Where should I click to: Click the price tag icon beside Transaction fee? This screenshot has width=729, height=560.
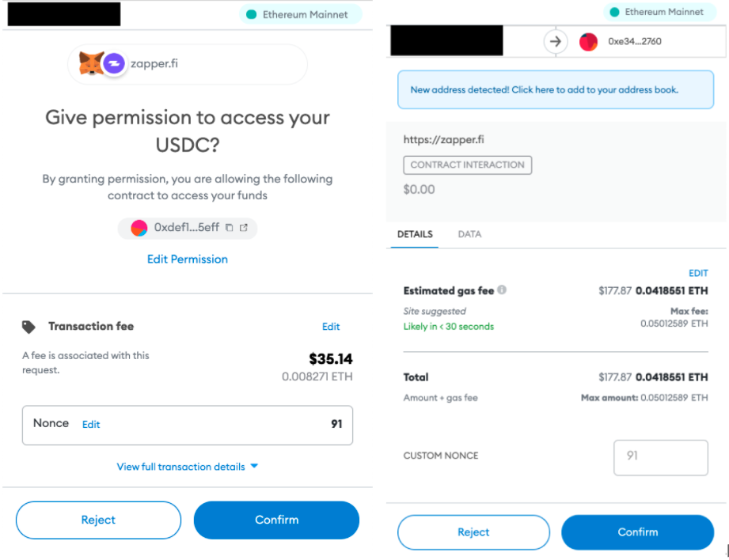coord(28,327)
